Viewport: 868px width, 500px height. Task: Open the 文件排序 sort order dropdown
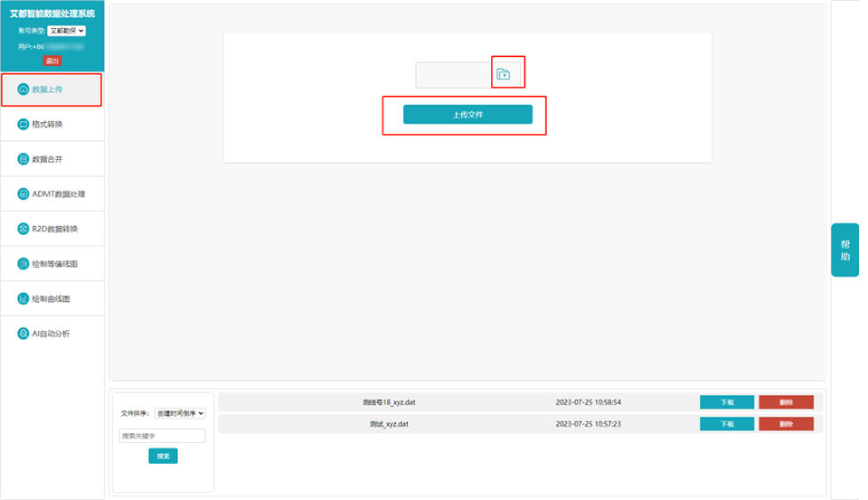click(x=180, y=413)
